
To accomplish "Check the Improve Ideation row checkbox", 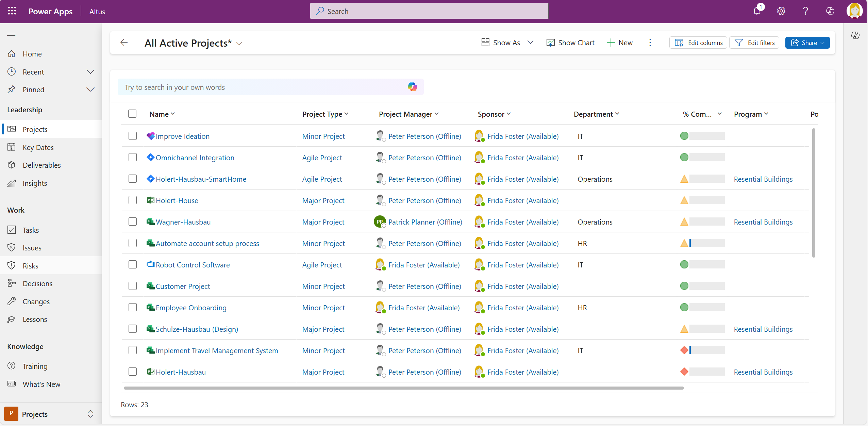I will [x=133, y=136].
